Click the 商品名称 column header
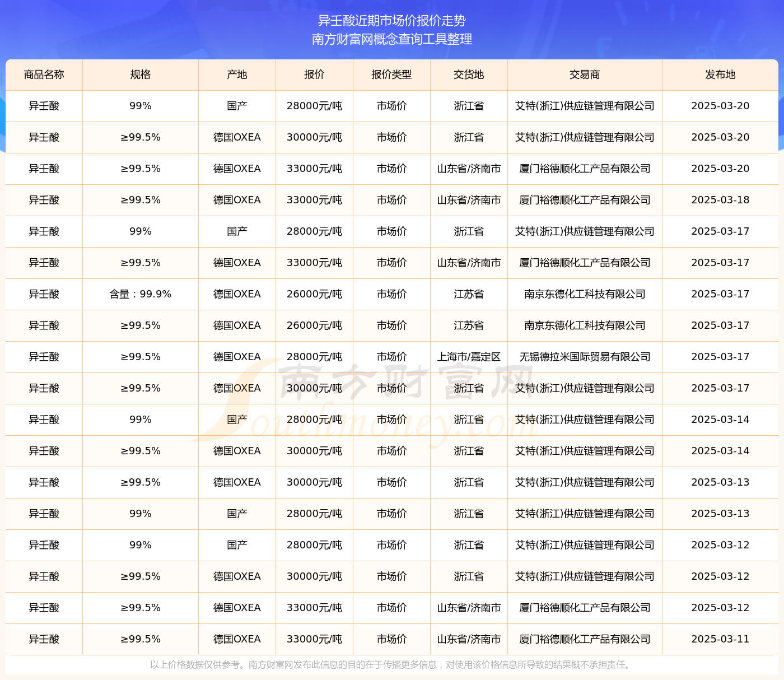The height and width of the screenshot is (680, 784). click(44, 74)
